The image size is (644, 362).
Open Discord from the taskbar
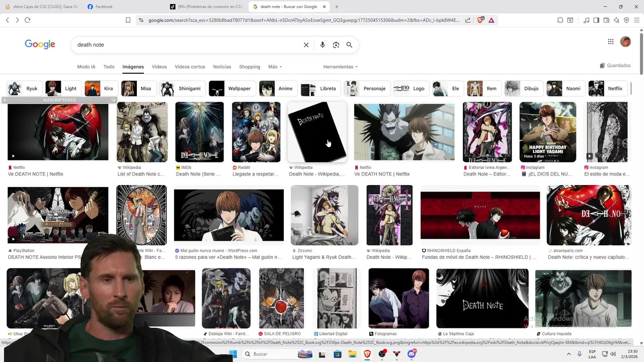(x=412, y=354)
